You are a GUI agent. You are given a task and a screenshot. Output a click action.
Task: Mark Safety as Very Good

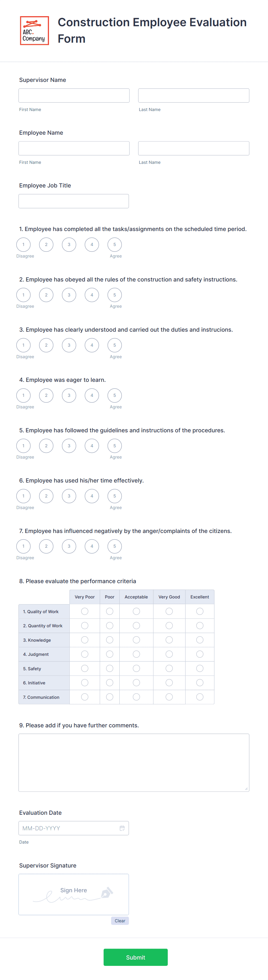point(169,669)
